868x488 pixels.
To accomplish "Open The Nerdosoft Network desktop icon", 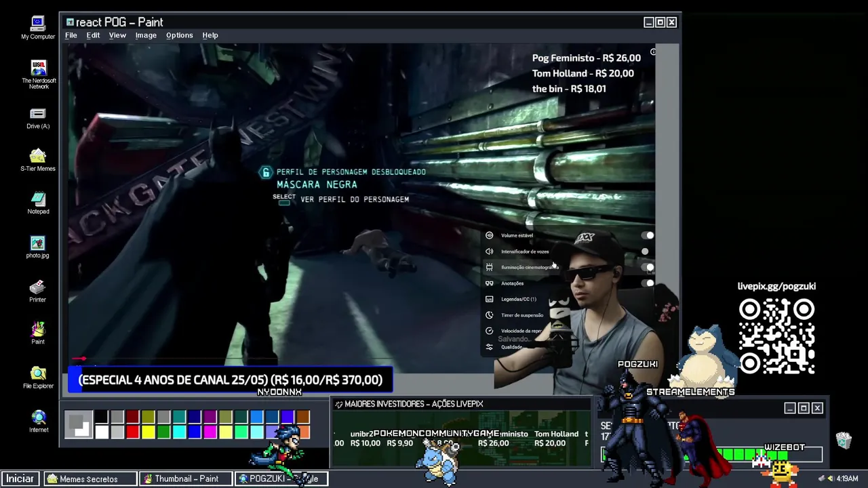I will click(39, 75).
